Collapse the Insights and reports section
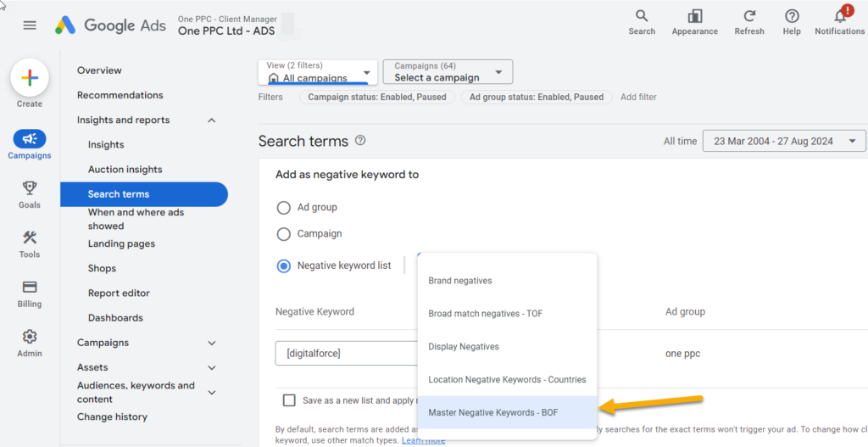This screenshot has height=447, width=868. coord(211,120)
